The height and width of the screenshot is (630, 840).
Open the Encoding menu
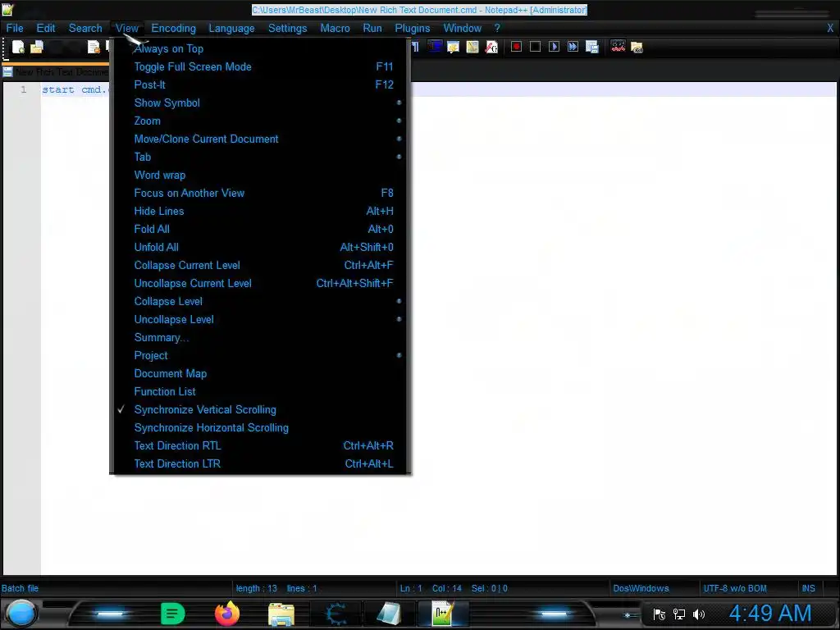click(x=174, y=29)
